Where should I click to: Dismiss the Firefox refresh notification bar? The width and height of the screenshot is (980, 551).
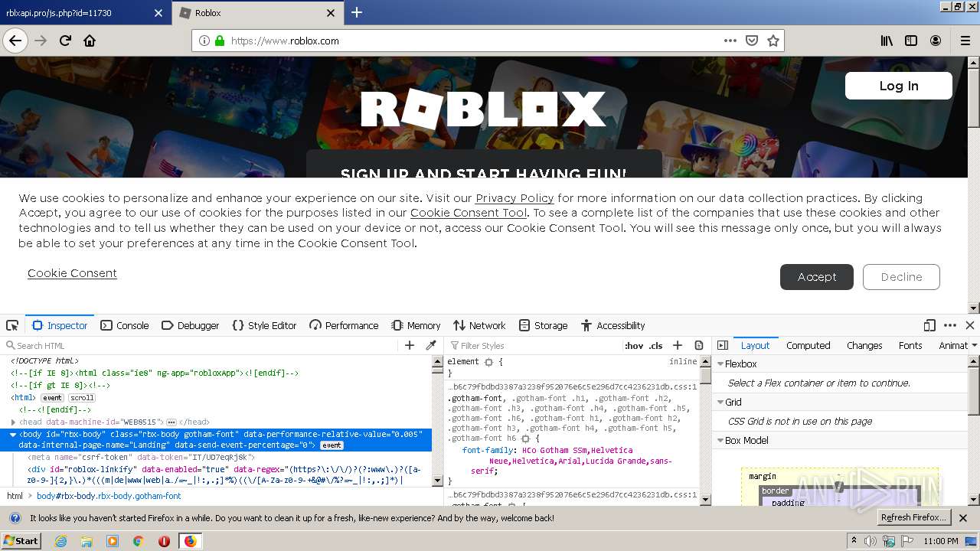(963, 518)
